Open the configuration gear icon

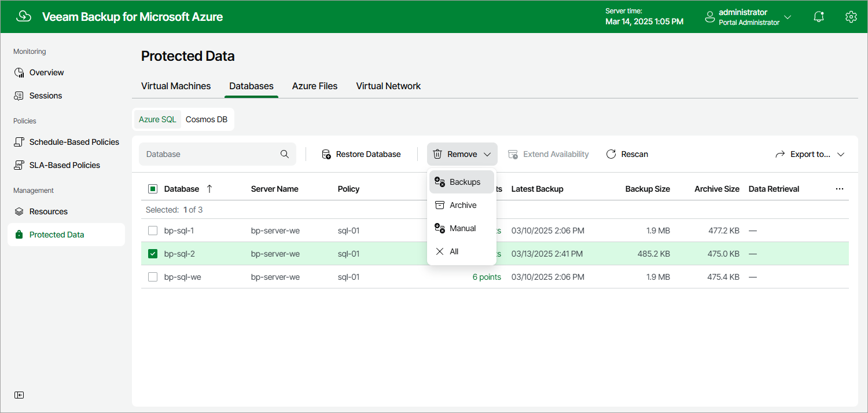point(851,17)
